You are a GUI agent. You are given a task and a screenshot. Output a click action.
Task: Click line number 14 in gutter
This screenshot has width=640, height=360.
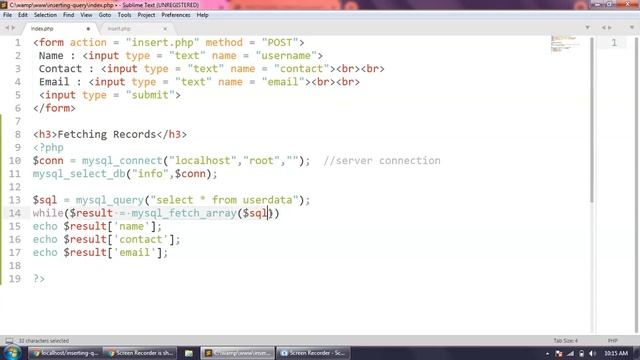15,213
